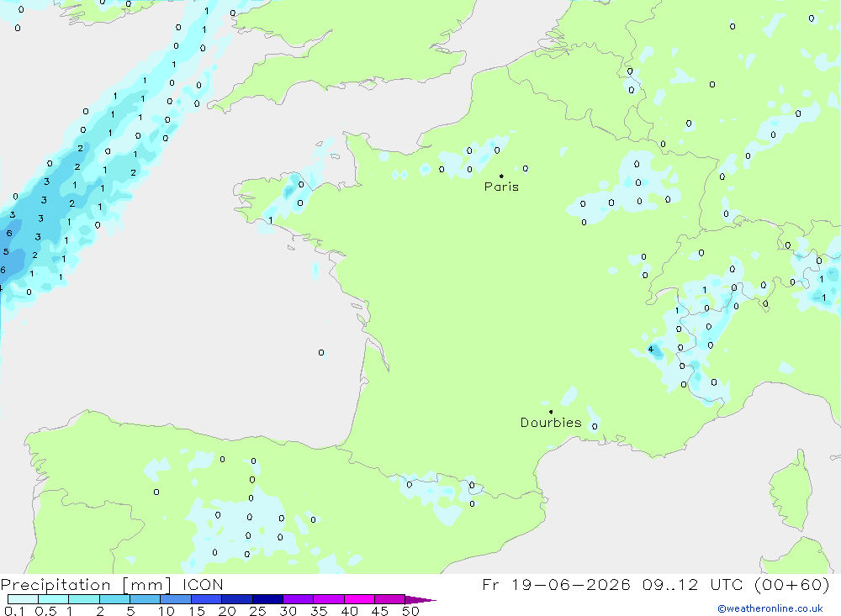841x616 pixels.
Task: Open the weatheronline.co.uk copyright link
Action: click(770, 608)
